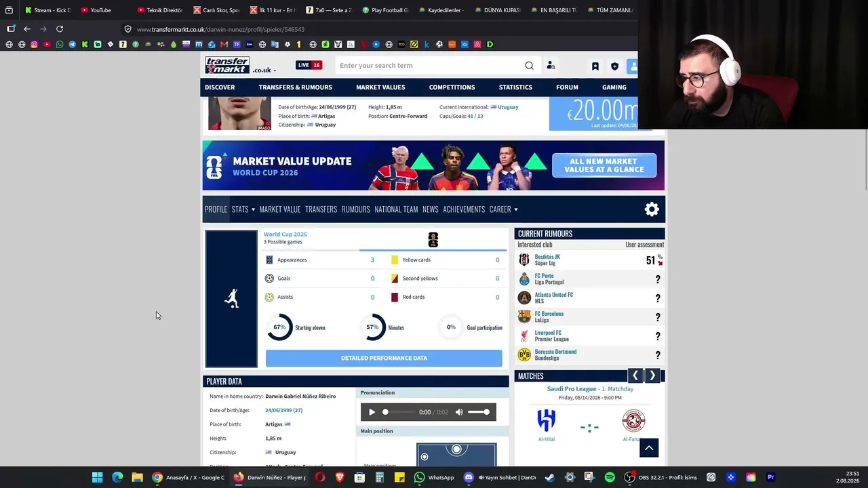Click the Uruguay current international link
Screen dimensions: 868x488
tap(508, 107)
